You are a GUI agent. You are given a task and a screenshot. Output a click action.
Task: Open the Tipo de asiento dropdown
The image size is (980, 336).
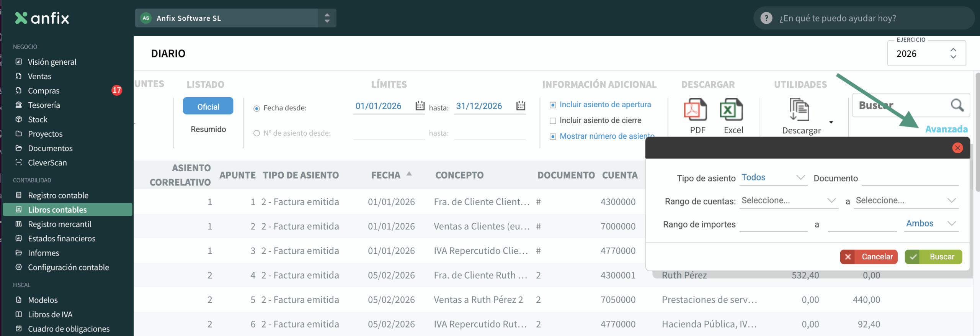(x=773, y=178)
